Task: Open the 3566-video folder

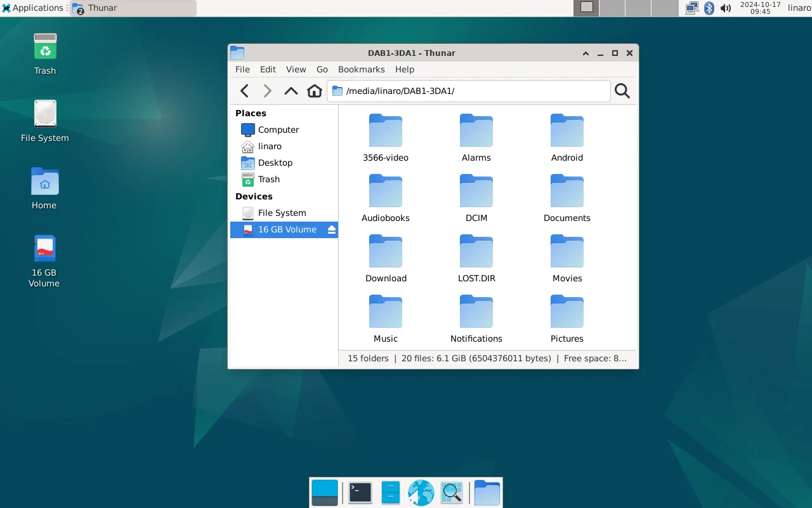Action: [386, 138]
